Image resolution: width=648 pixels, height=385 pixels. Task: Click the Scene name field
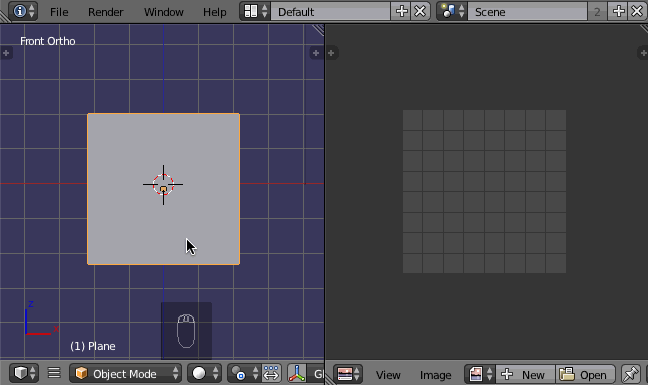point(527,12)
